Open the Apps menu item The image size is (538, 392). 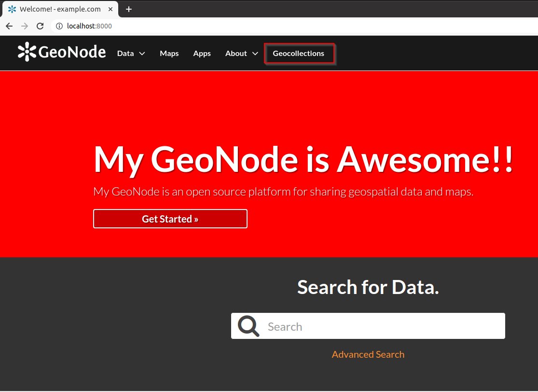click(x=202, y=54)
